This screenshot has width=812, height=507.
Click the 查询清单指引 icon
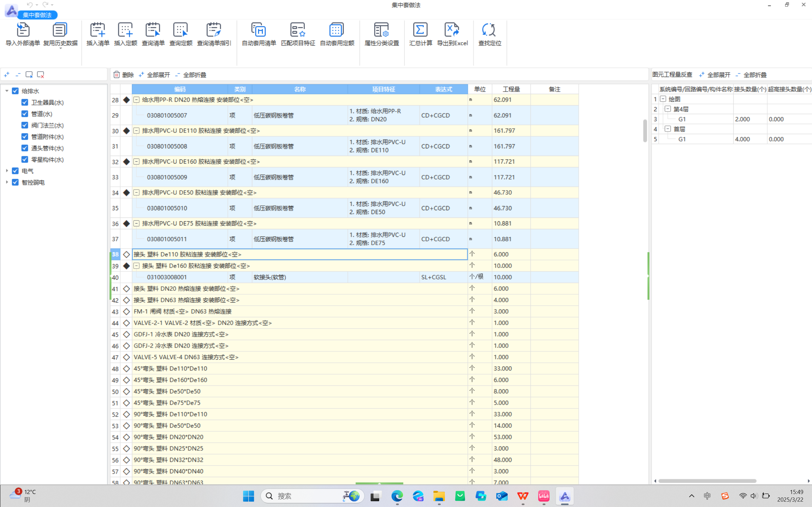point(214,29)
